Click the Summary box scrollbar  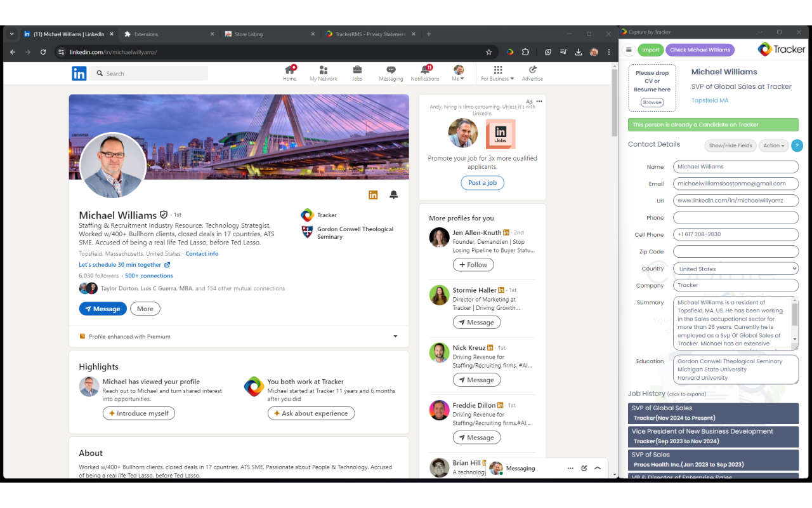(796, 315)
